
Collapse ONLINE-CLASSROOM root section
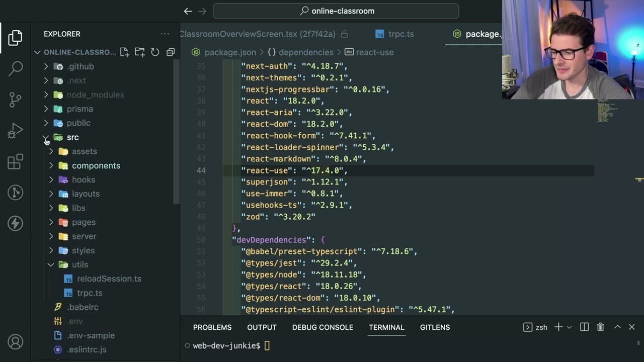tap(75, 52)
